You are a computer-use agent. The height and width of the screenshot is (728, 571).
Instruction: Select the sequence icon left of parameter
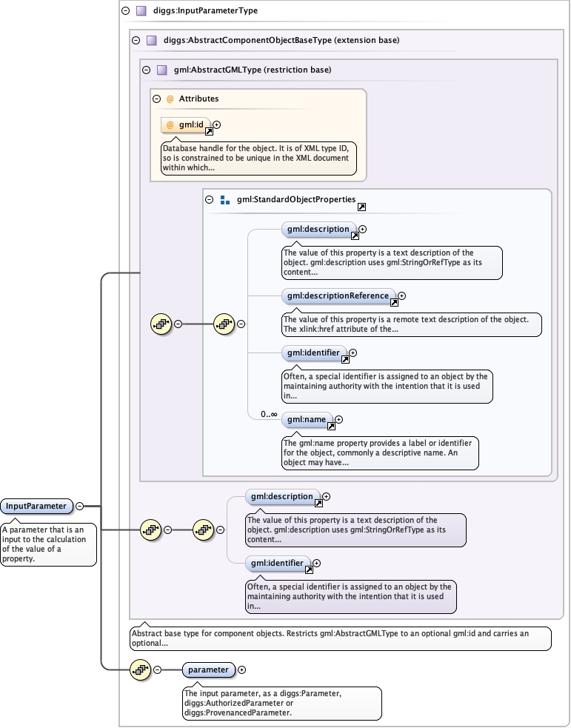pyautogui.click(x=140, y=670)
